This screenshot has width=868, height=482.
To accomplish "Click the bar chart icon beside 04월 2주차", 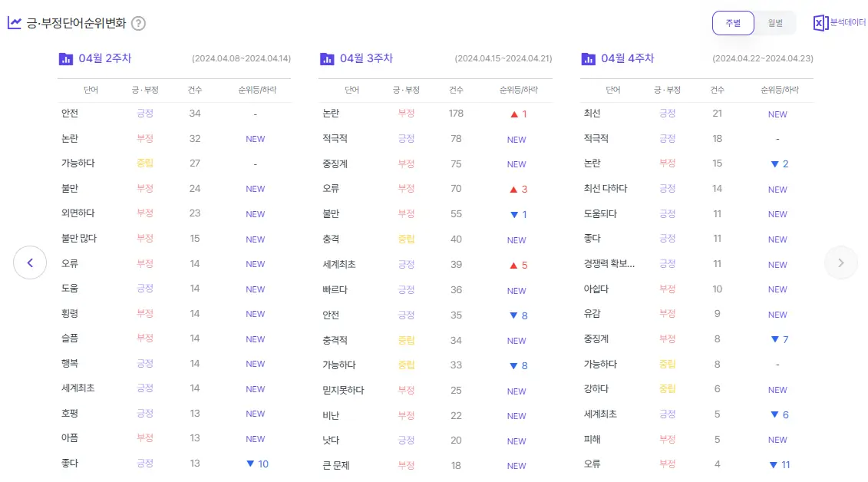I will click(x=66, y=58).
